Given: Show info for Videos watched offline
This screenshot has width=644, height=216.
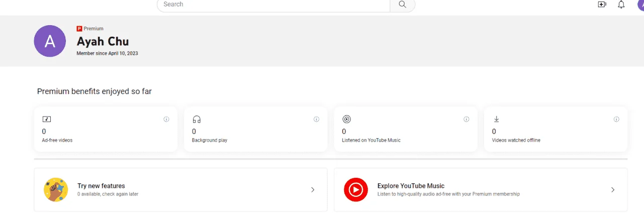Looking at the screenshot, I should pyautogui.click(x=616, y=120).
